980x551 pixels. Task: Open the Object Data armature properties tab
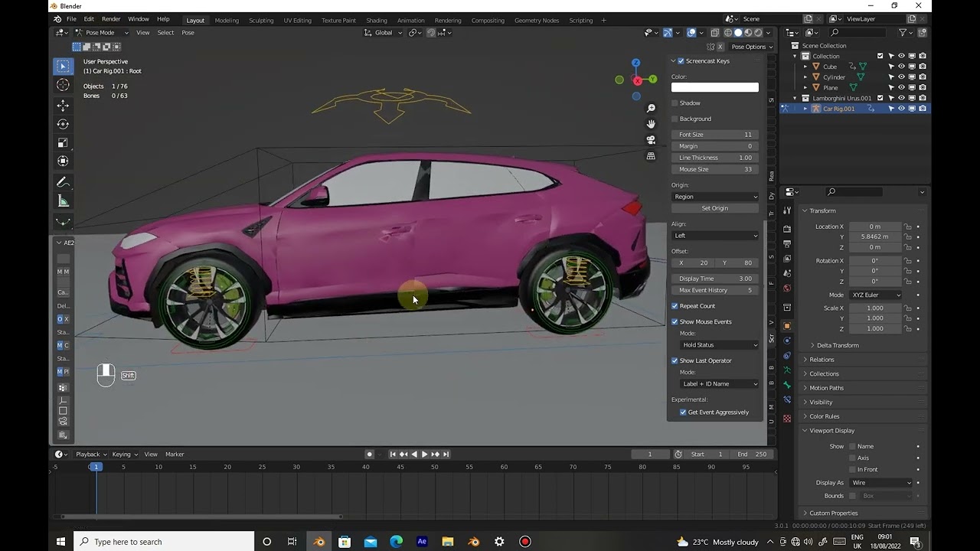coord(787,370)
